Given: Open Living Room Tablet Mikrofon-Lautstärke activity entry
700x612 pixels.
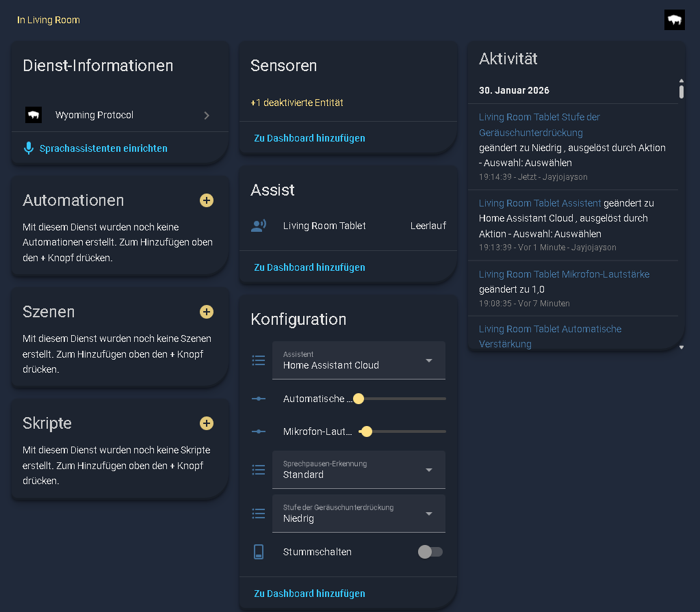Looking at the screenshot, I should click(x=564, y=274).
